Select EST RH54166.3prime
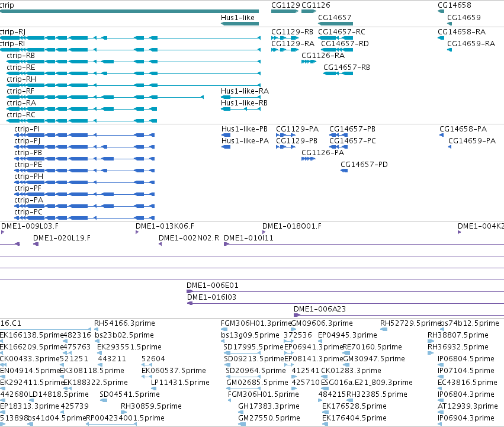 point(96,329)
